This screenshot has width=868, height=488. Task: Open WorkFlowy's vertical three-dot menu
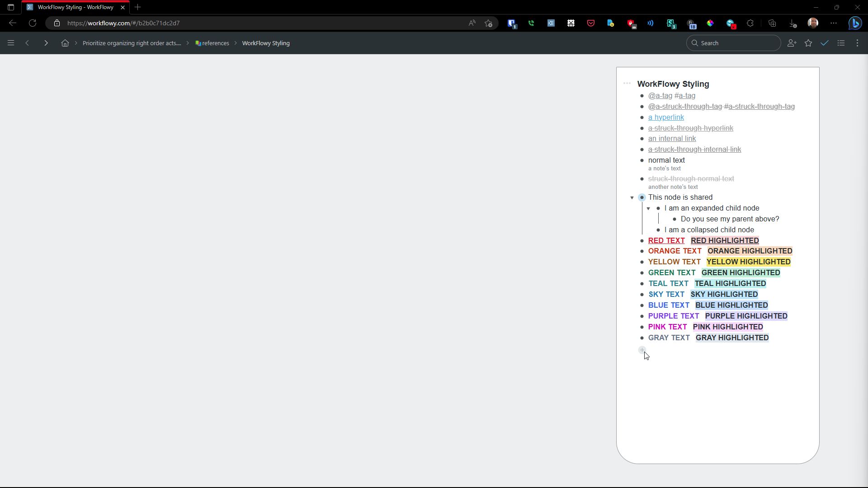click(x=858, y=43)
